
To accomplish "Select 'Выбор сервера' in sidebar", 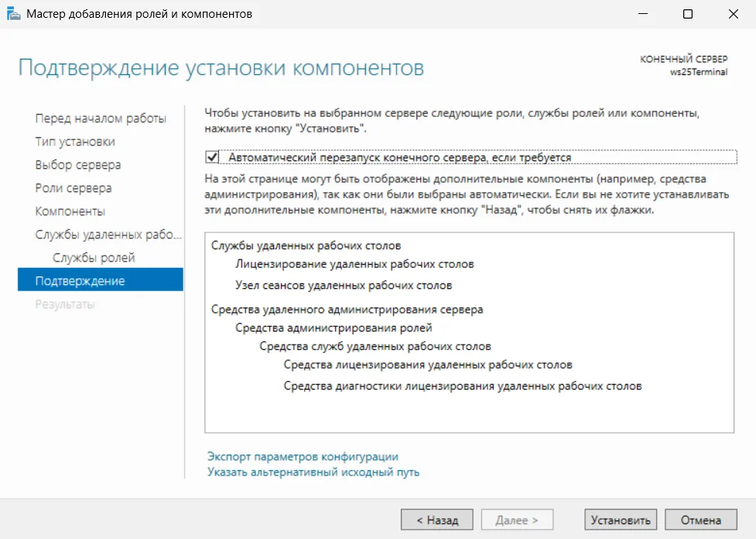I will tap(77, 164).
